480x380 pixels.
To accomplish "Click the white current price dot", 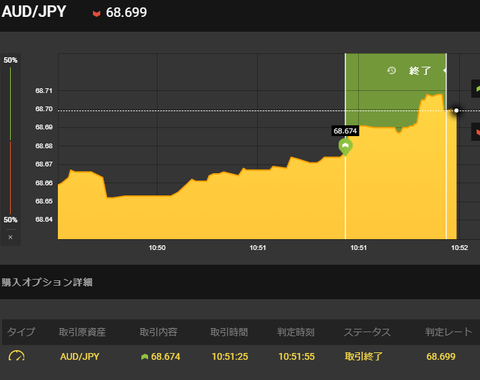I will coord(456,110).
